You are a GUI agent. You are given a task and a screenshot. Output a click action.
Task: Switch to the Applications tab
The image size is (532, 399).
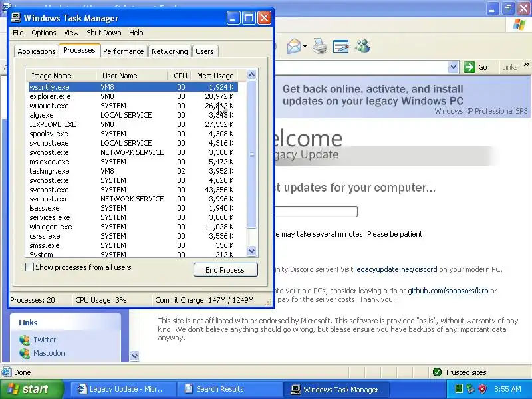37,51
